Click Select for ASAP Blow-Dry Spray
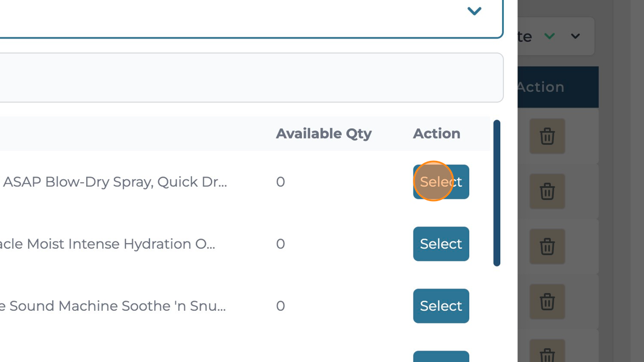644x362 pixels. pyautogui.click(x=440, y=182)
